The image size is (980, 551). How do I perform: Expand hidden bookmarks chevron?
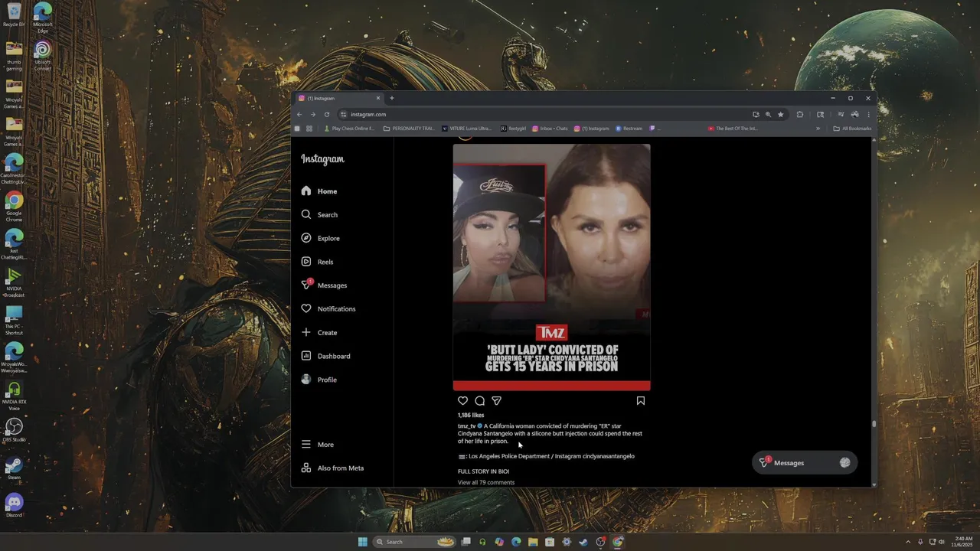(x=818, y=129)
